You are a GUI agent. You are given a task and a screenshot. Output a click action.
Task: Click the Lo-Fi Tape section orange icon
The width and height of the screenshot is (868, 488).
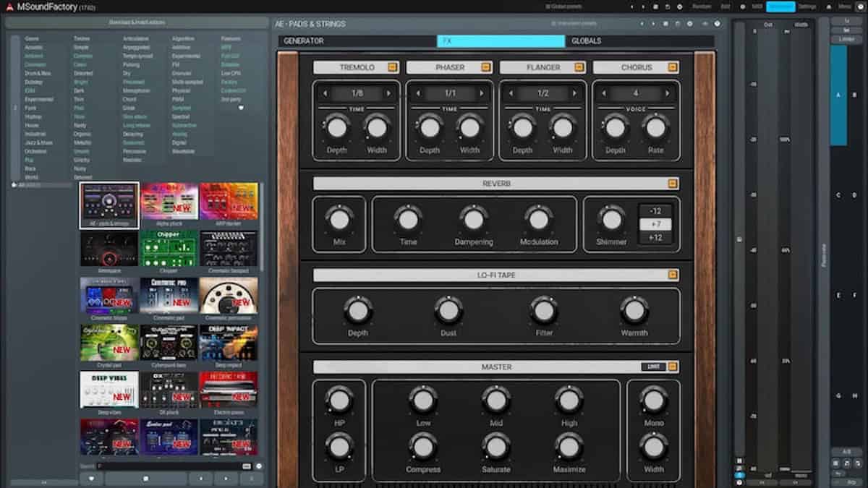pyautogui.click(x=673, y=275)
